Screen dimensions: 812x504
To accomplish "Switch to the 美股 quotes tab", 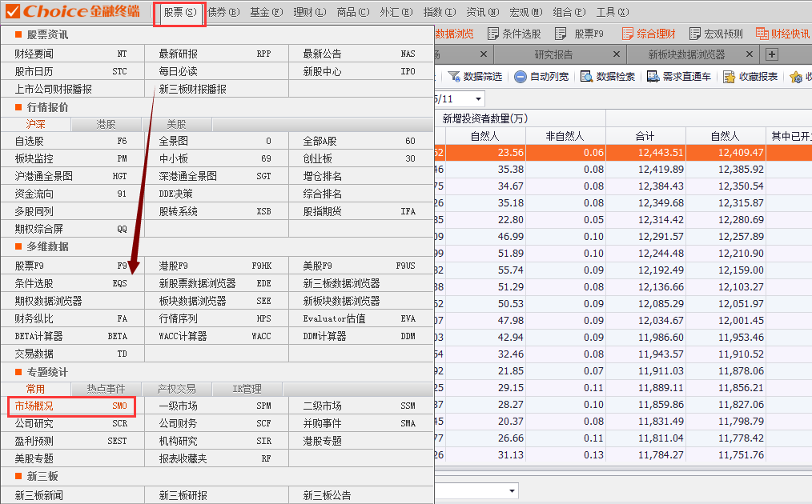I will click(177, 124).
